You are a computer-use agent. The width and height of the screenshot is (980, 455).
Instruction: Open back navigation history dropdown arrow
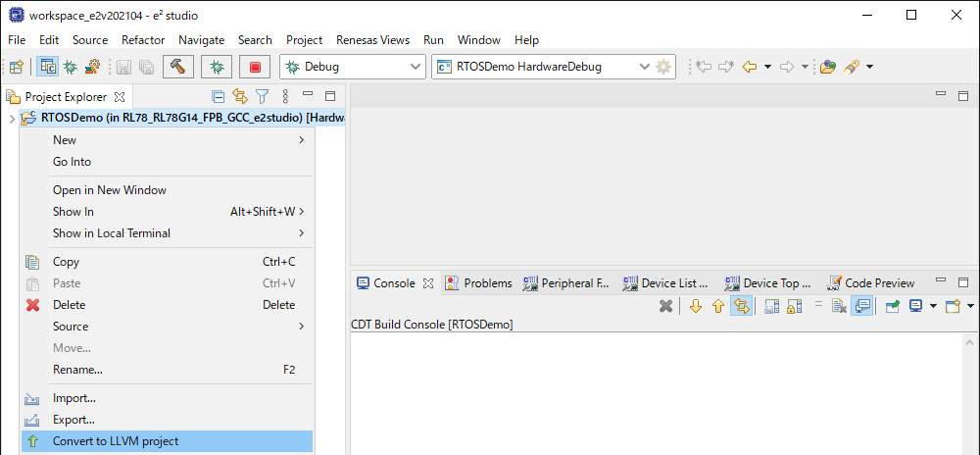pyautogui.click(x=767, y=67)
